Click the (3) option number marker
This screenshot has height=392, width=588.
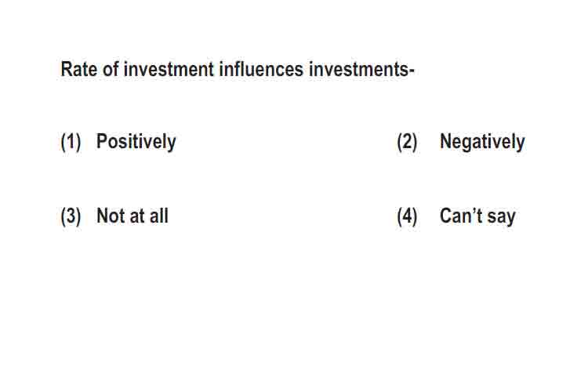tap(71, 216)
